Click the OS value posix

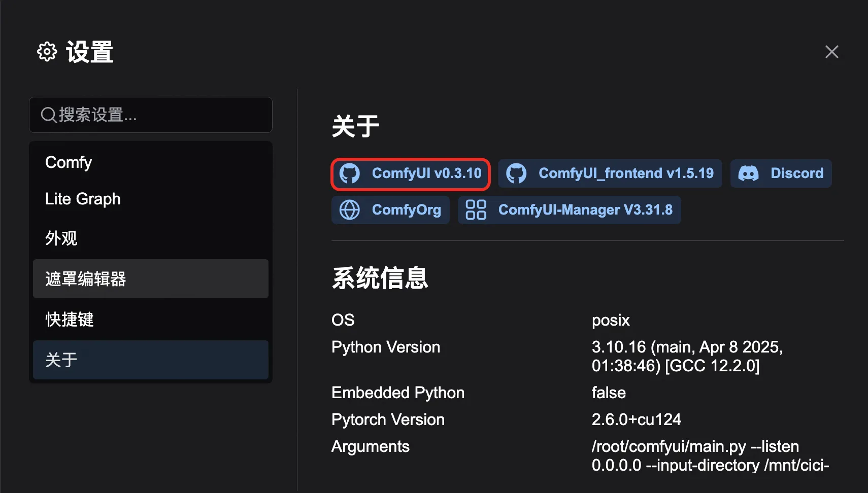coord(611,321)
